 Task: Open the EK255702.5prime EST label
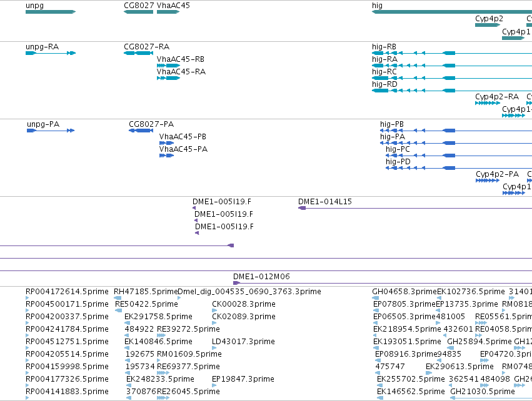coord(411,379)
